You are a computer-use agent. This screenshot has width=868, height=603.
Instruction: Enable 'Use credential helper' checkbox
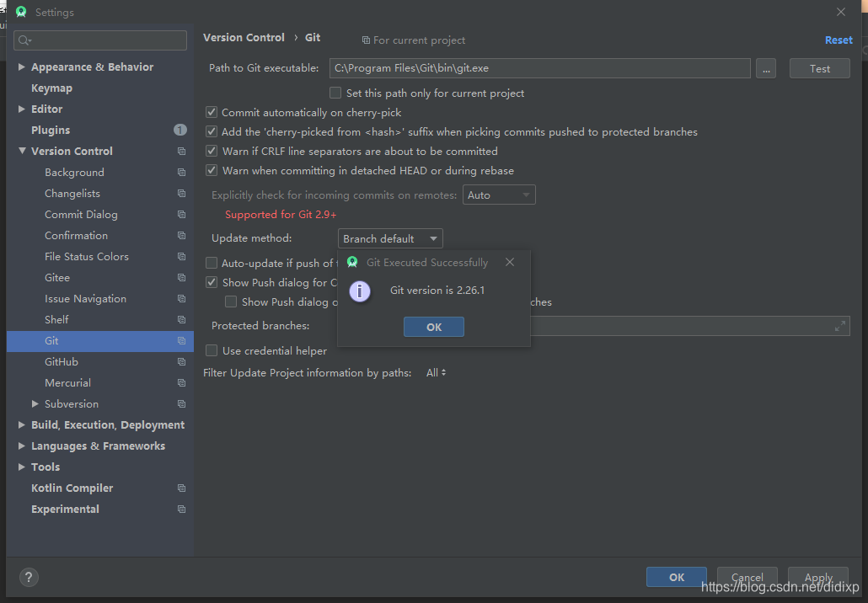click(212, 350)
